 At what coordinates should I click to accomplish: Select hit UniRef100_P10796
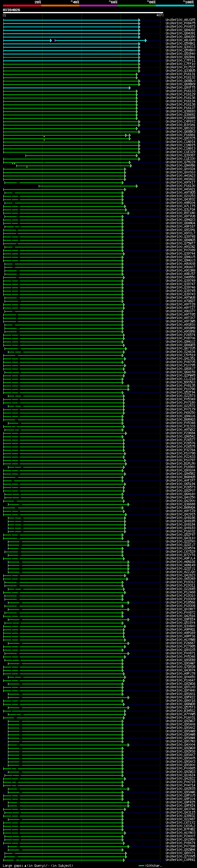click(x=180, y=389)
